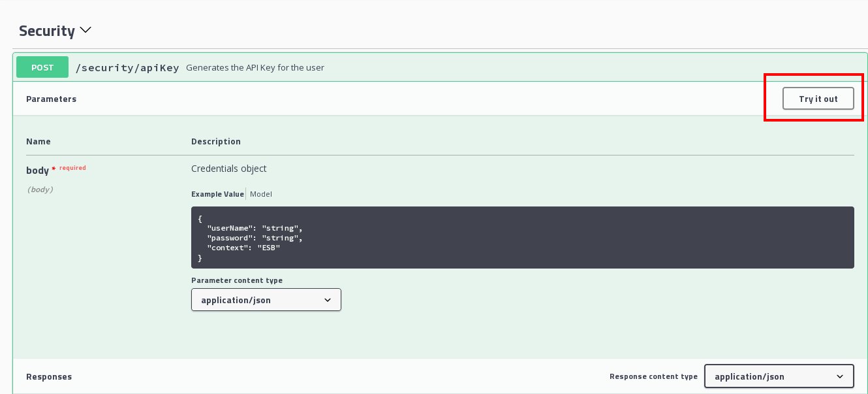
Task: Click the 'Generates the API Key' summary text
Action: tap(255, 67)
